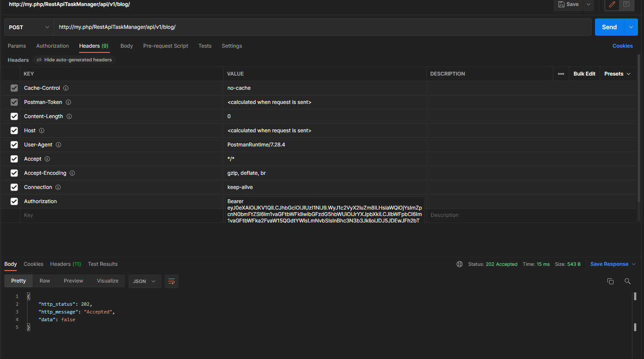Click the 202 Accepted status text
The image size is (644, 359).
pyautogui.click(x=501, y=264)
